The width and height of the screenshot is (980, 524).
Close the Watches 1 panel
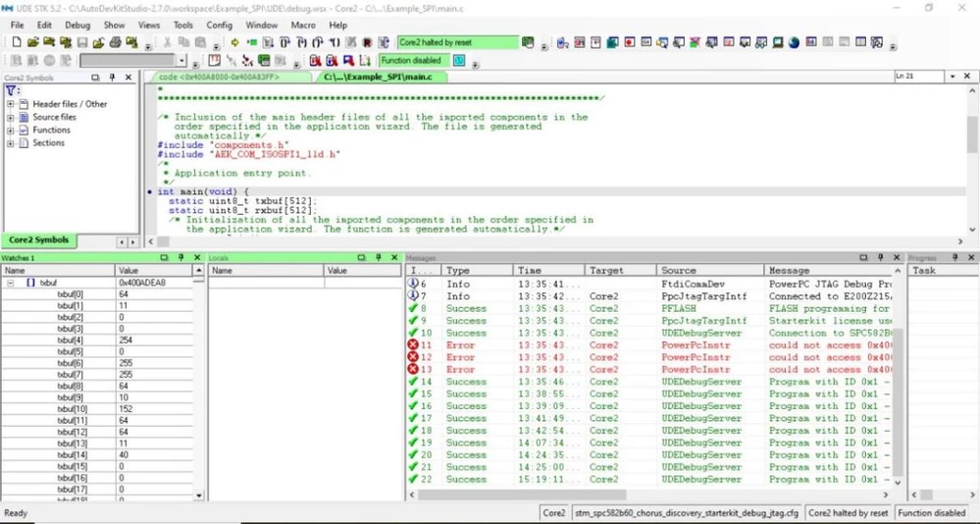pyautogui.click(x=197, y=258)
